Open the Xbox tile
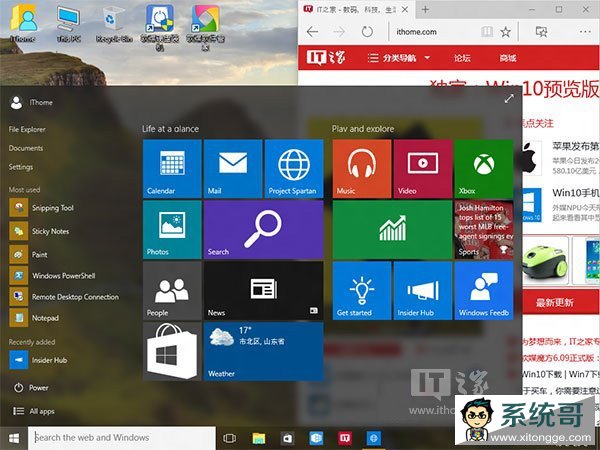 (484, 169)
